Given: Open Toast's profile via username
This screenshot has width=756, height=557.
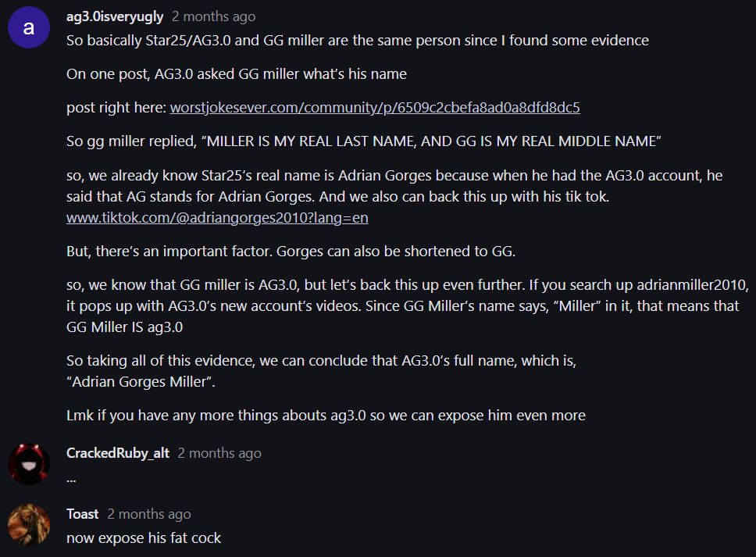Looking at the screenshot, I should [x=82, y=514].
